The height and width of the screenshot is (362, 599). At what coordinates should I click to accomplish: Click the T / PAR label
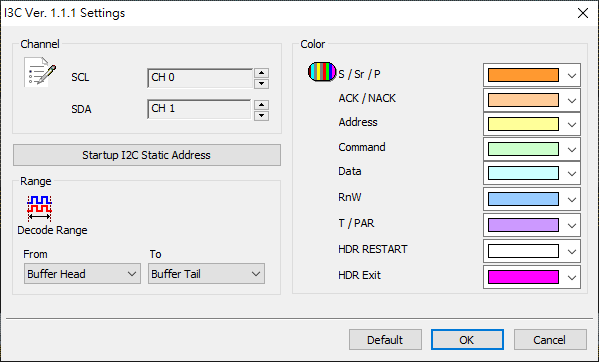coord(356,223)
